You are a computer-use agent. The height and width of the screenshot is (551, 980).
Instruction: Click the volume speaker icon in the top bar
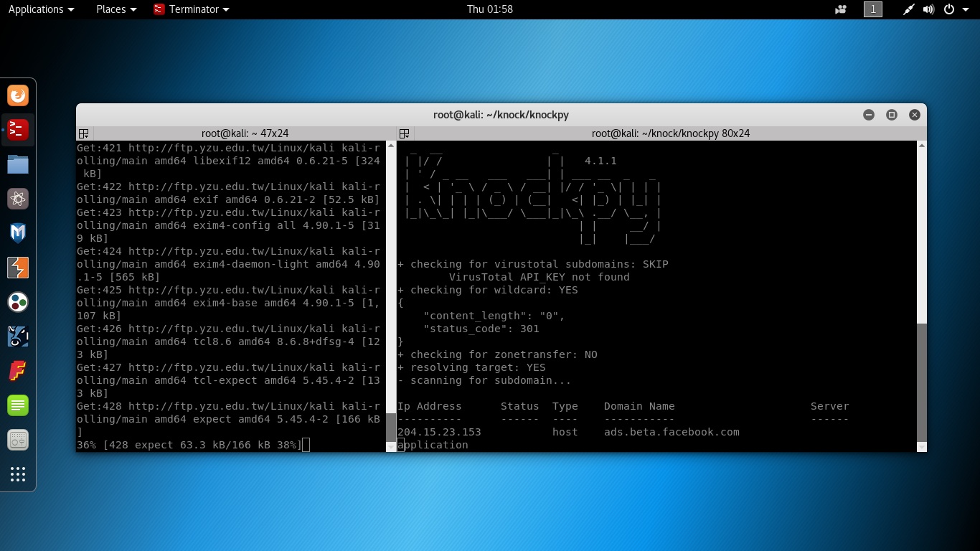929,9
